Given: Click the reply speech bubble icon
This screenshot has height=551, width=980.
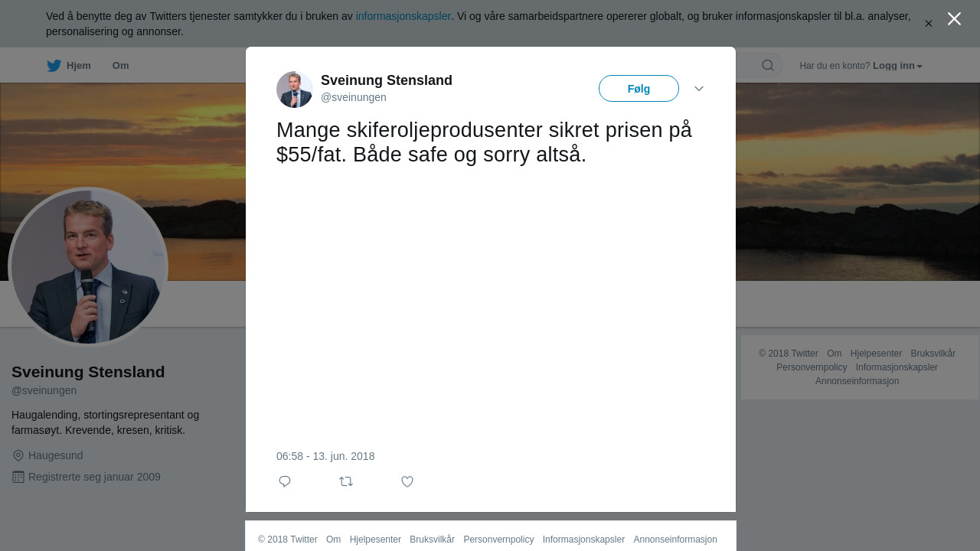Looking at the screenshot, I should pyautogui.click(x=285, y=481).
